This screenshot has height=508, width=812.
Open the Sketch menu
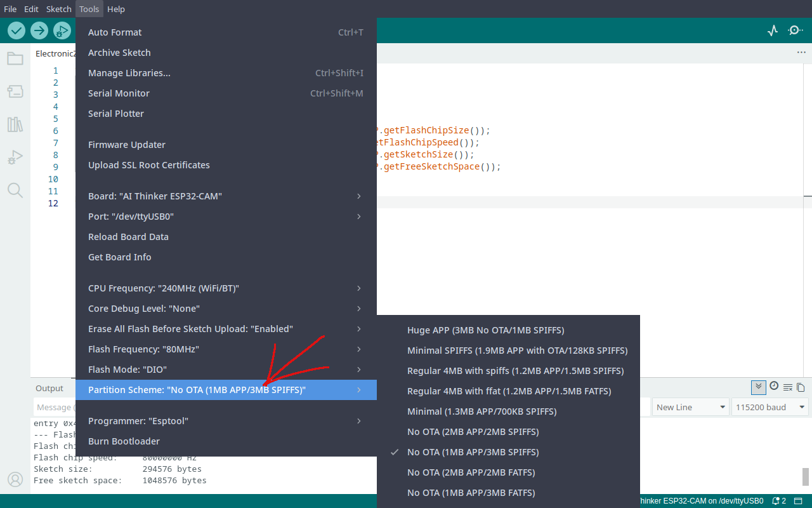[59, 9]
